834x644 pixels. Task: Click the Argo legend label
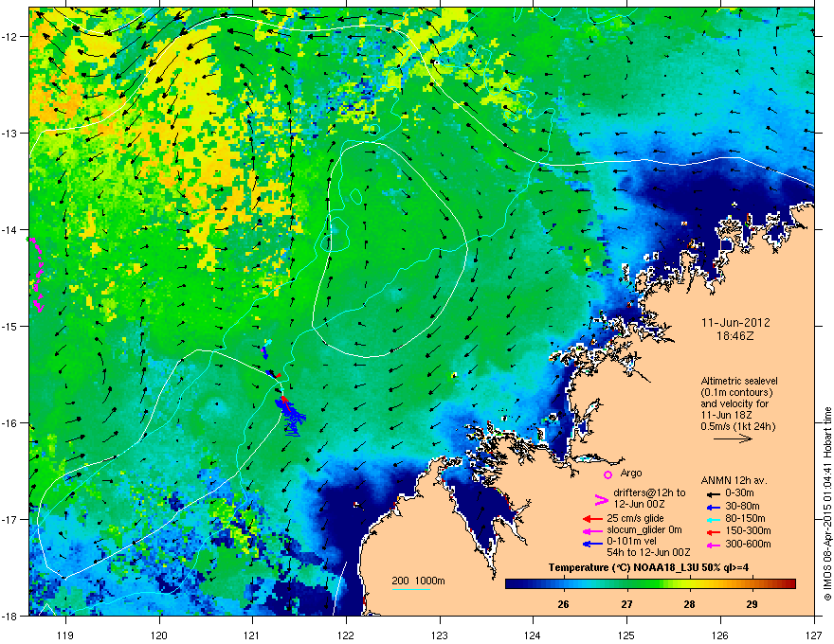click(631, 474)
